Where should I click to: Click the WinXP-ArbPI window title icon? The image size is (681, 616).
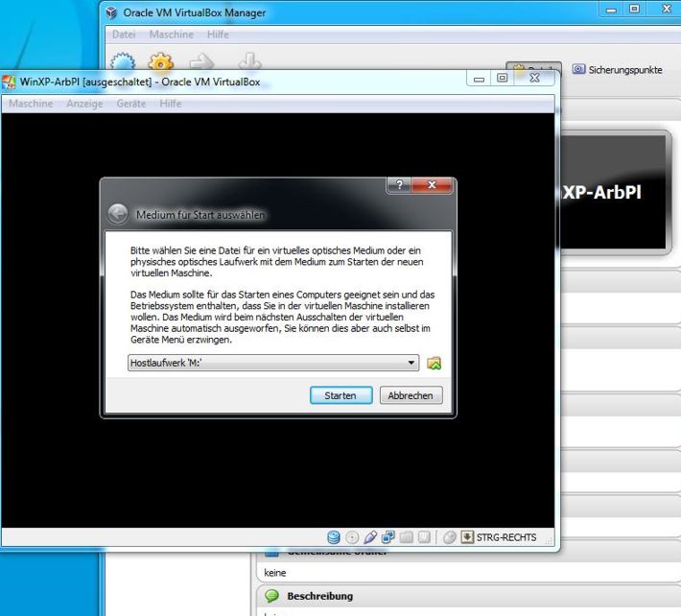pos(9,83)
